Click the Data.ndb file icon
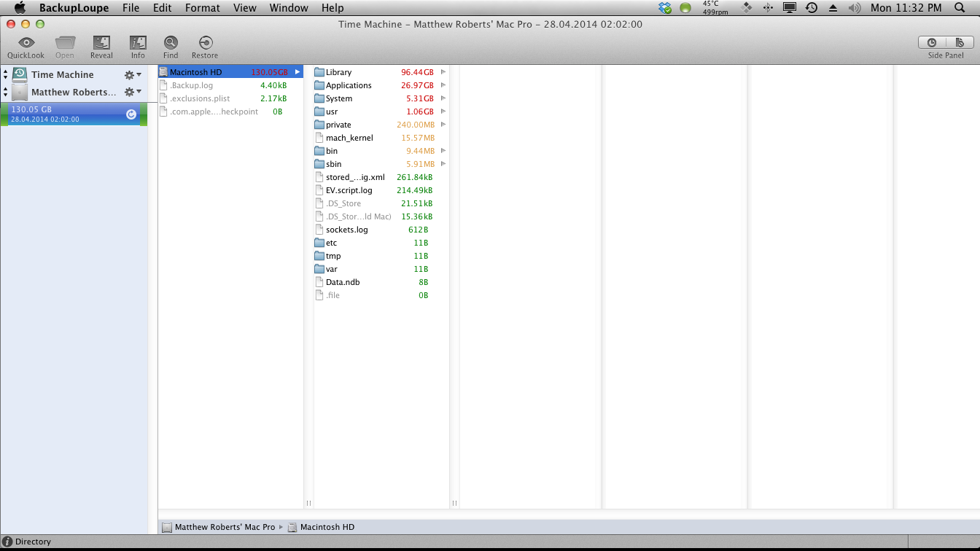The width and height of the screenshot is (980, 551). 319,282
